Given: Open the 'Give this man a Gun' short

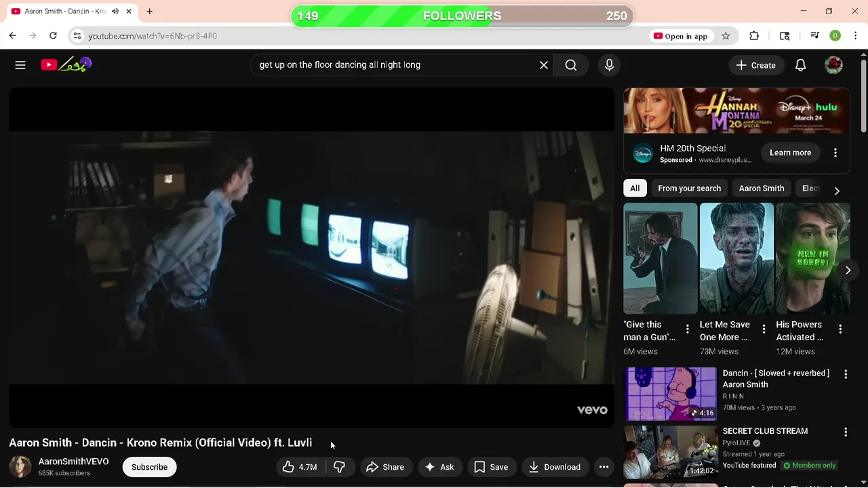Looking at the screenshot, I should point(660,258).
